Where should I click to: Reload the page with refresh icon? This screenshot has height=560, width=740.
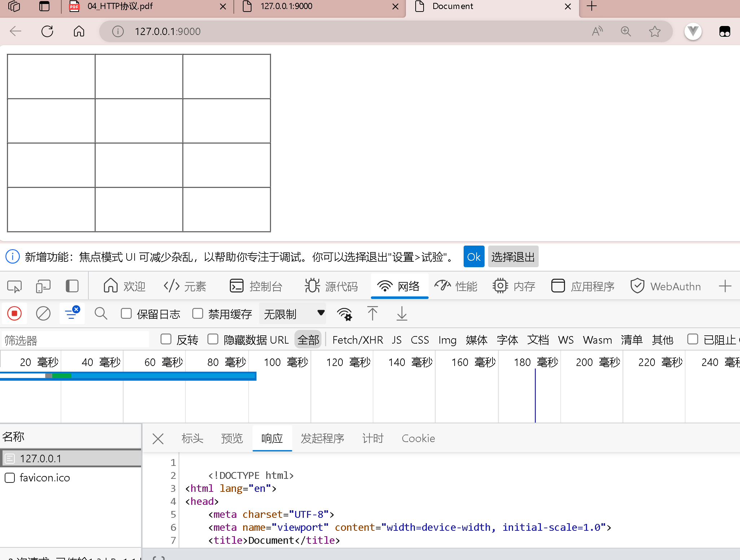47,31
